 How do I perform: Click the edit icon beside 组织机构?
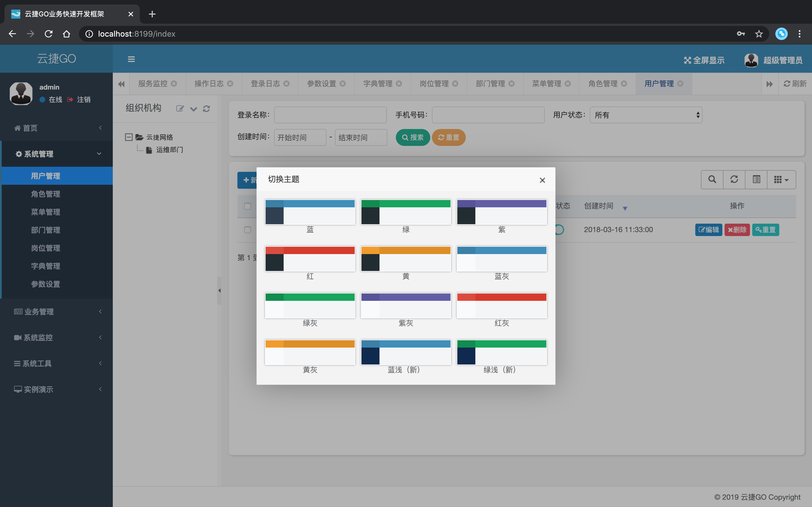pos(180,108)
